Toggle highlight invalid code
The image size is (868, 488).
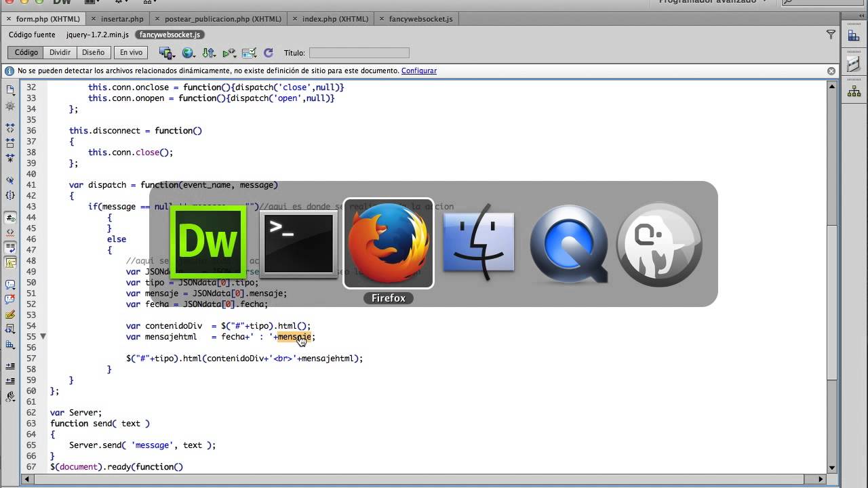click(10, 232)
